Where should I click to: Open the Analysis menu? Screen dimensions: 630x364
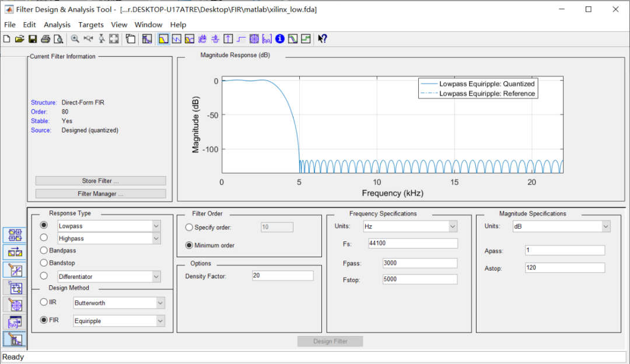pyautogui.click(x=57, y=24)
